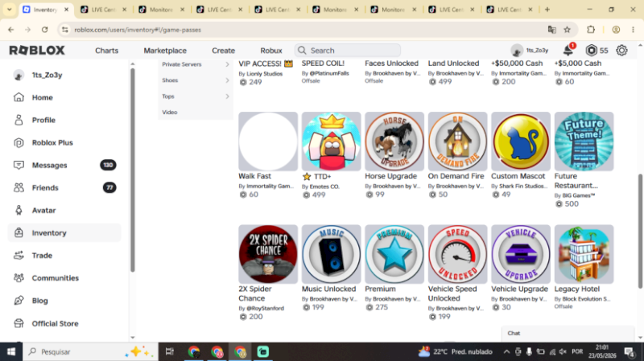Click the page vertical scrollbar
The image size is (644, 361).
pyautogui.click(x=640, y=231)
